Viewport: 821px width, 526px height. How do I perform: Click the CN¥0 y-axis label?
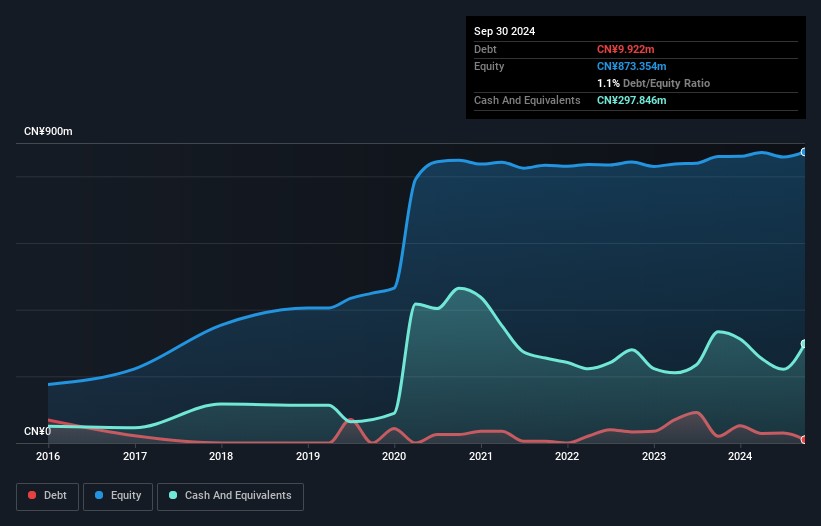(38, 431)
